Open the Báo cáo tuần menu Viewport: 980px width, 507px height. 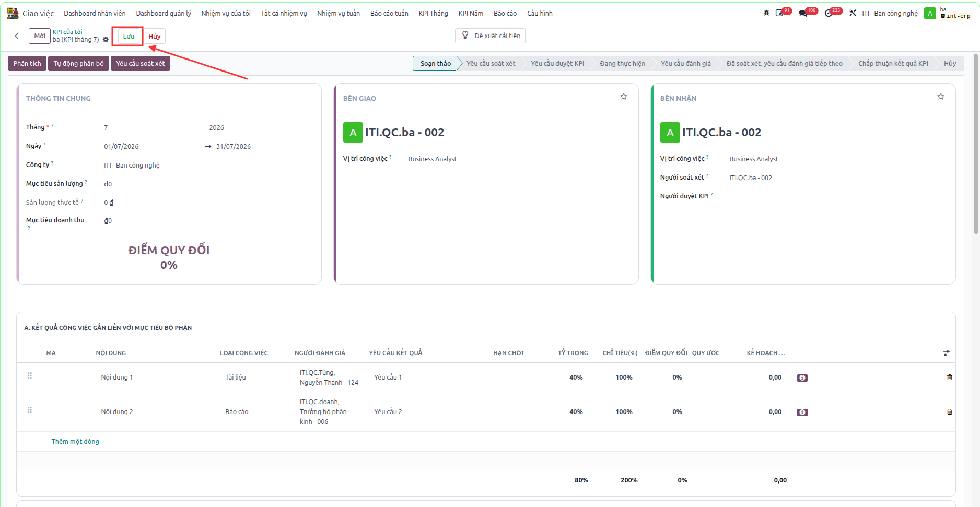[389, 13]
